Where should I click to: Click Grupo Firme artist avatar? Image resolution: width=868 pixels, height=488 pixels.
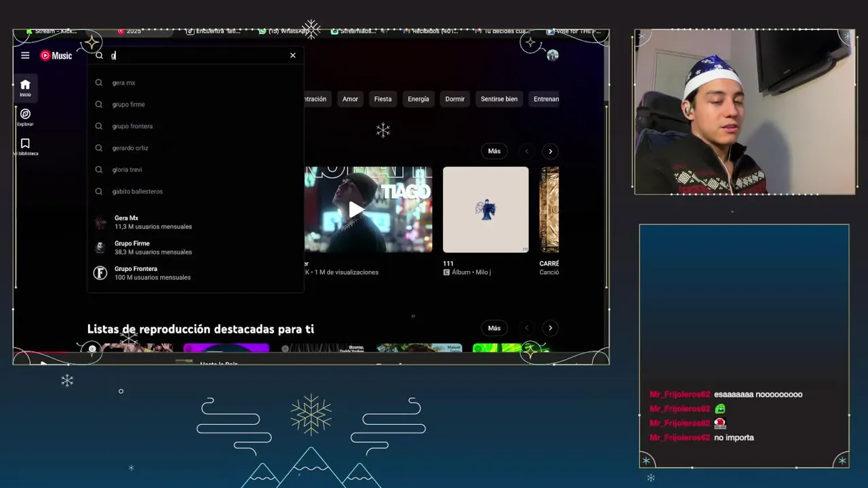pos(100,247)
